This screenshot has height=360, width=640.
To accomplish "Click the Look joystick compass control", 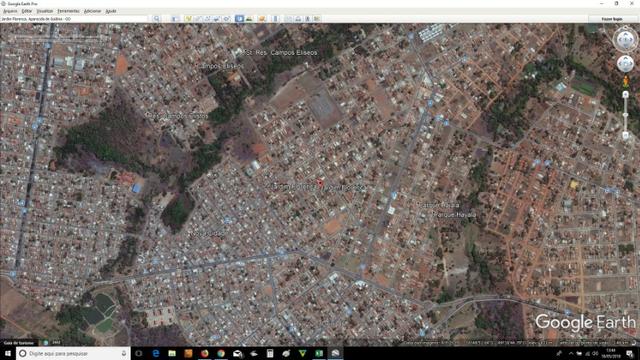I will tap(625, 40).
